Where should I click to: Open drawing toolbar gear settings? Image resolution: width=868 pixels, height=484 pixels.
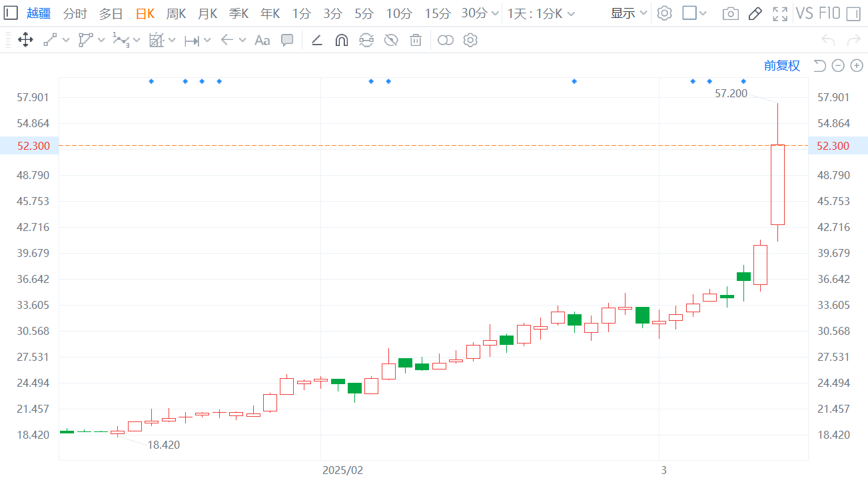pyautogui.click(x=470, y=40)
